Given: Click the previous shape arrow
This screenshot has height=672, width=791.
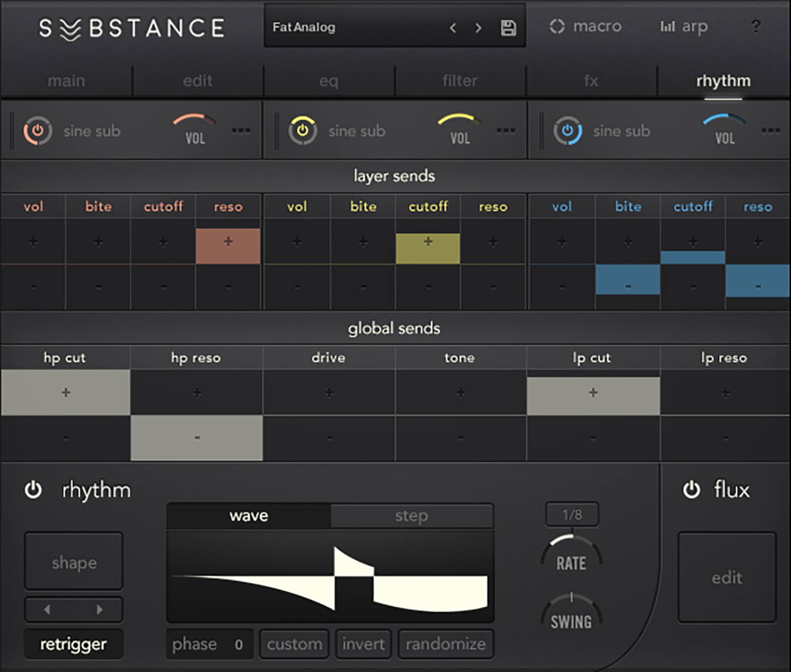Looking at the screenshot, I should (46, 609).
